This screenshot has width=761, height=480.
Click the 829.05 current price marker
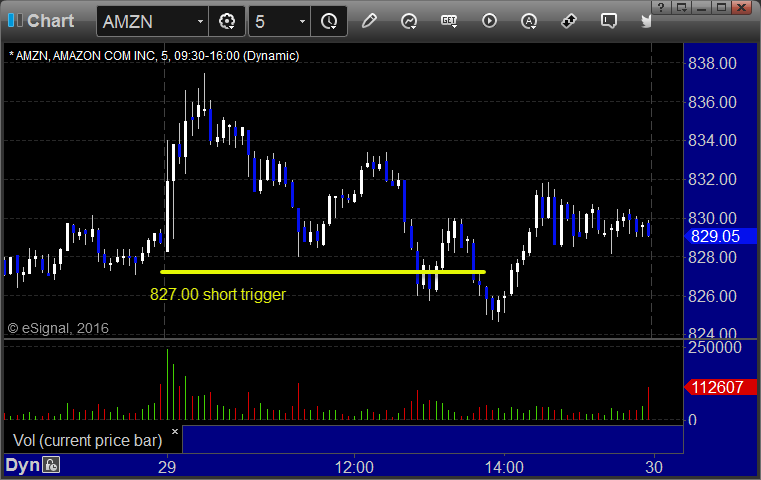click(x=720, y=236)
